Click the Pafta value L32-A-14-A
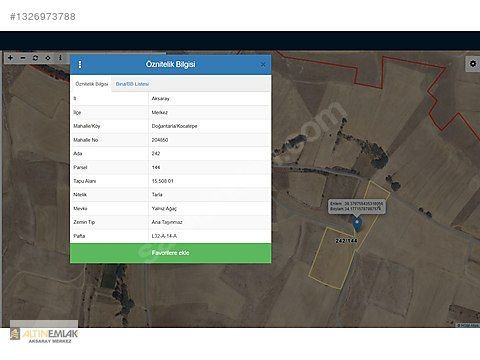Image resolution: width=480 pixels, height=360 pixels. coord(164,236)
